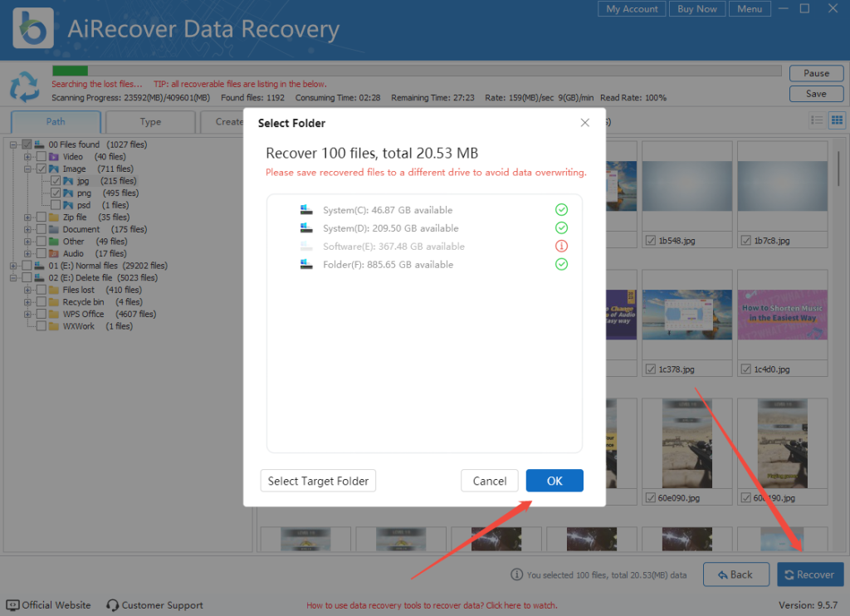The image size is (850, 616).
Task: Switch to list view icon
Action: click(x=817, y=121)
